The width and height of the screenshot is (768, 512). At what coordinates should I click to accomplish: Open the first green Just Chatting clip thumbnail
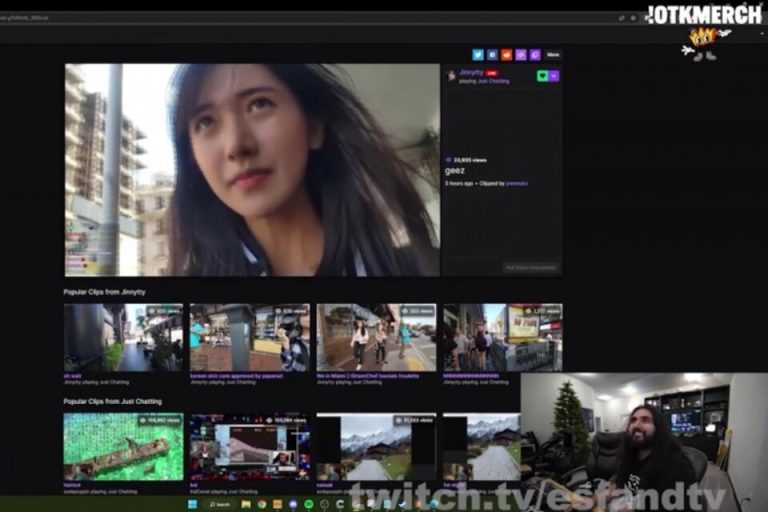123,447
